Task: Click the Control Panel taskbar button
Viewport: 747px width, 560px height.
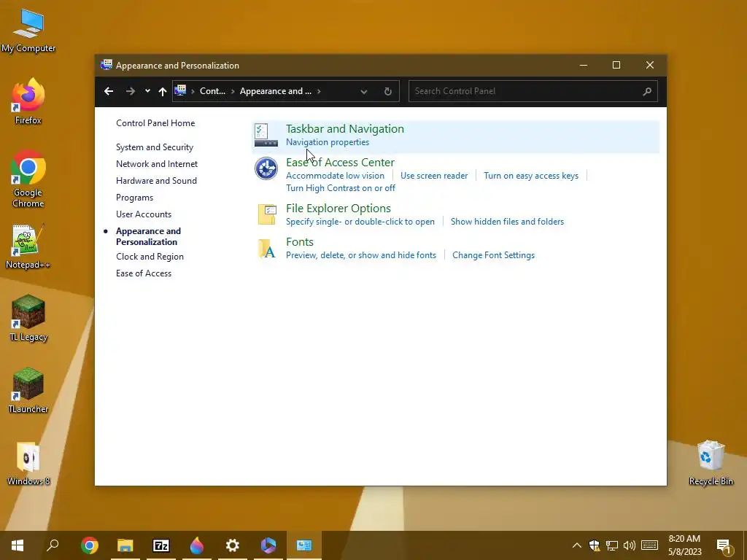Action: click(x=304, y=545)
